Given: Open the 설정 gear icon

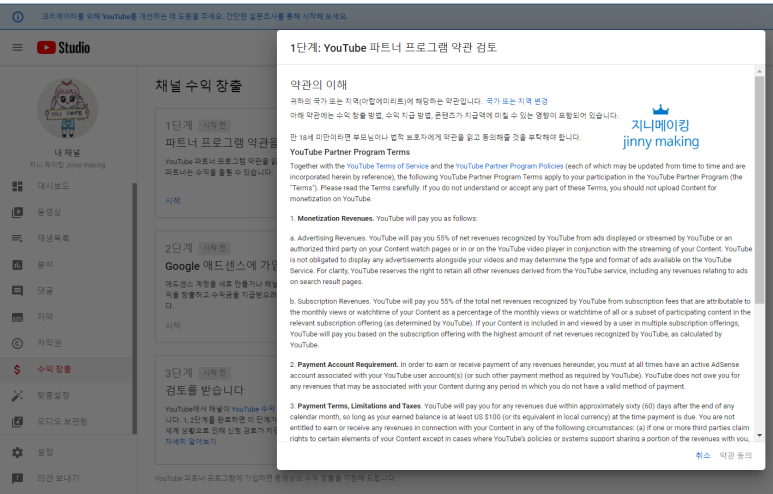Looking at the screenshot, I should click(17, 452).
